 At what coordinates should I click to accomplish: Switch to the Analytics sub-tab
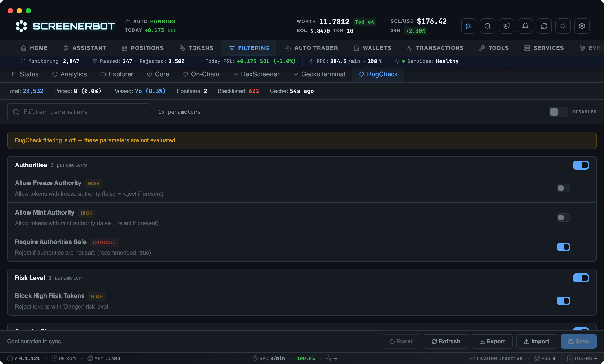(69, 74)
